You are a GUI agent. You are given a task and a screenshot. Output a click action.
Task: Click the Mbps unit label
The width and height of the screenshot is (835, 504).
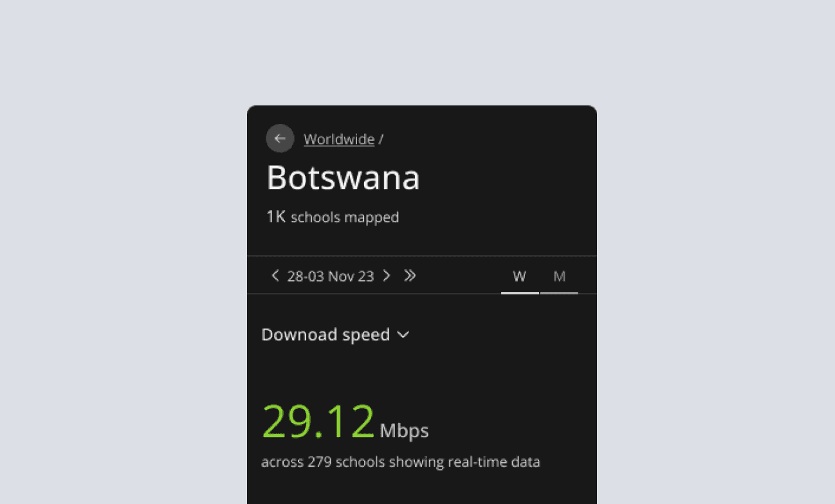[404, 430]
